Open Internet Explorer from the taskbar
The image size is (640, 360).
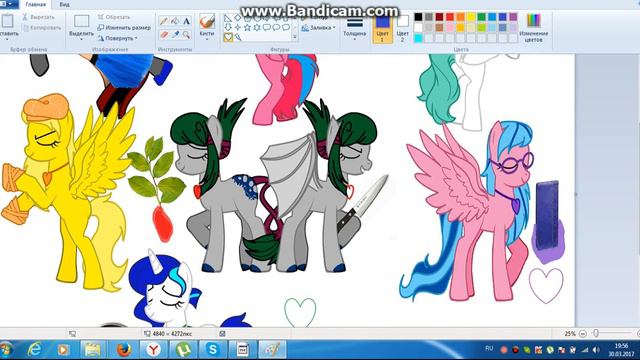pos(35,349)
